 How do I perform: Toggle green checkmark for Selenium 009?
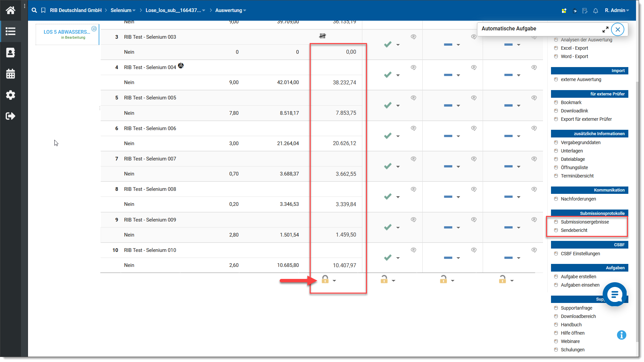click(388, 227)
